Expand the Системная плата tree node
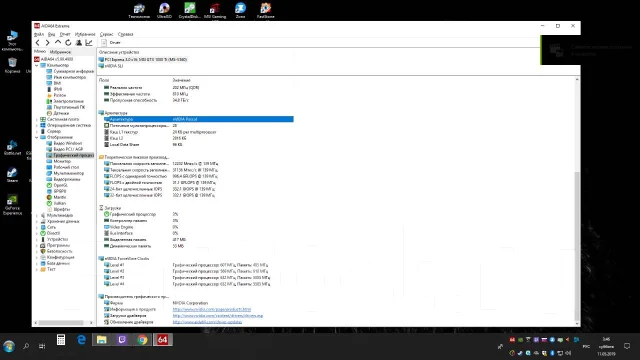640x360 pixels. coord(37,119)
